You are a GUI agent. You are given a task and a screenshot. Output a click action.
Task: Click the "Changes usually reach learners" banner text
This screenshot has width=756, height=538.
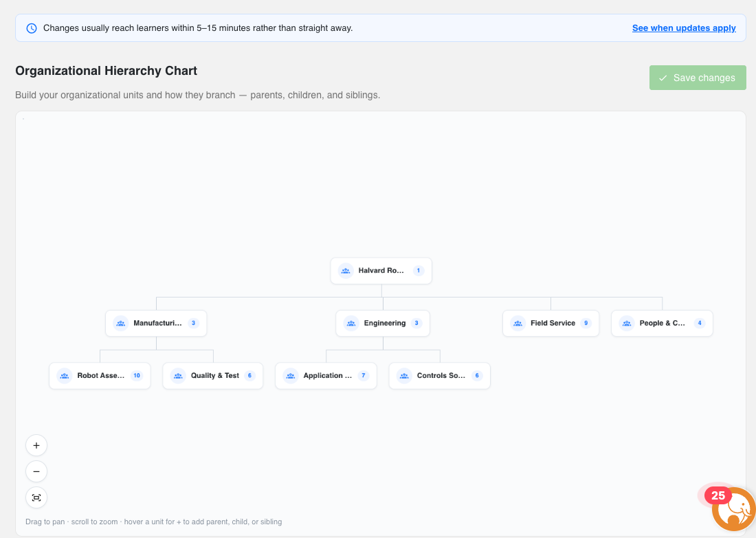(x=198, y=28)
